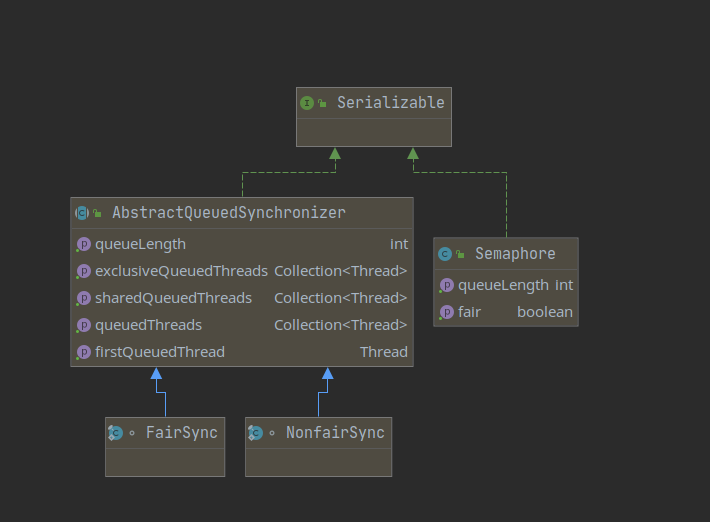Select the AbstractQueuedSynchronizer class title

point(229,212)
